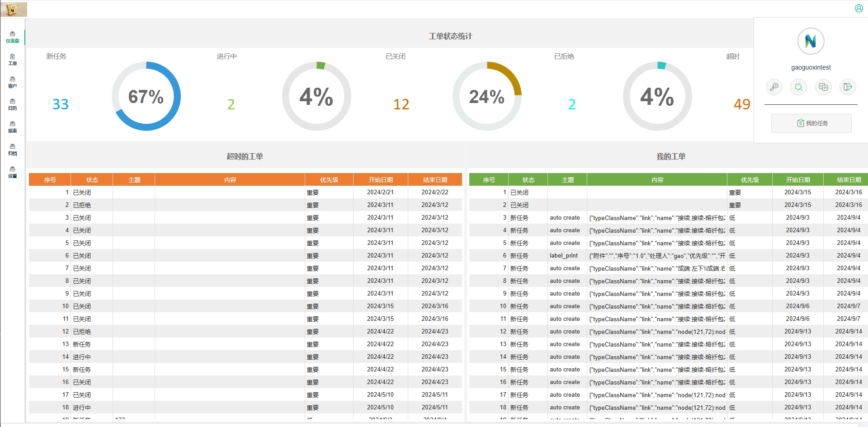
Task: Click the 24% closed donut chart
Action: coord(487,96)
